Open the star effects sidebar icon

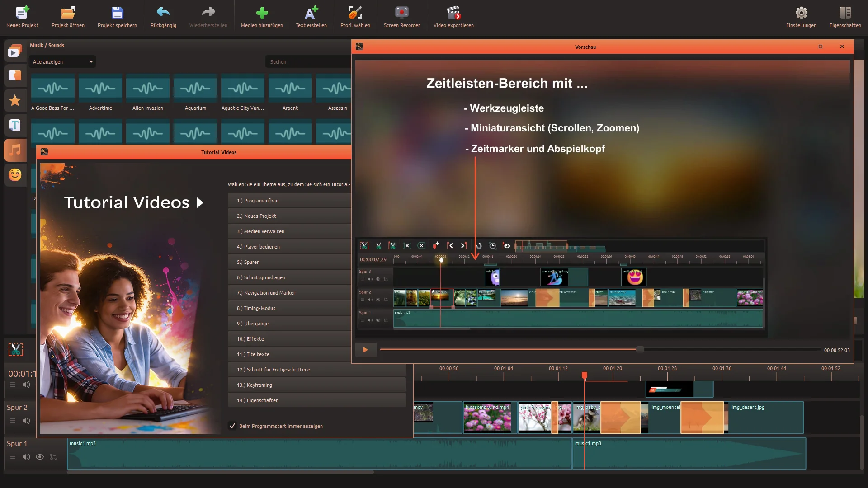pos(15,100)
